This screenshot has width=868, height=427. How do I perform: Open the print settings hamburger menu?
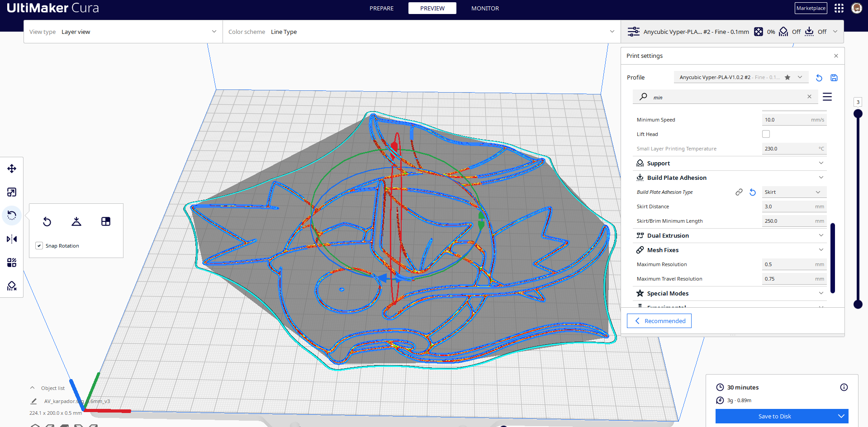[x=827, y=96]
